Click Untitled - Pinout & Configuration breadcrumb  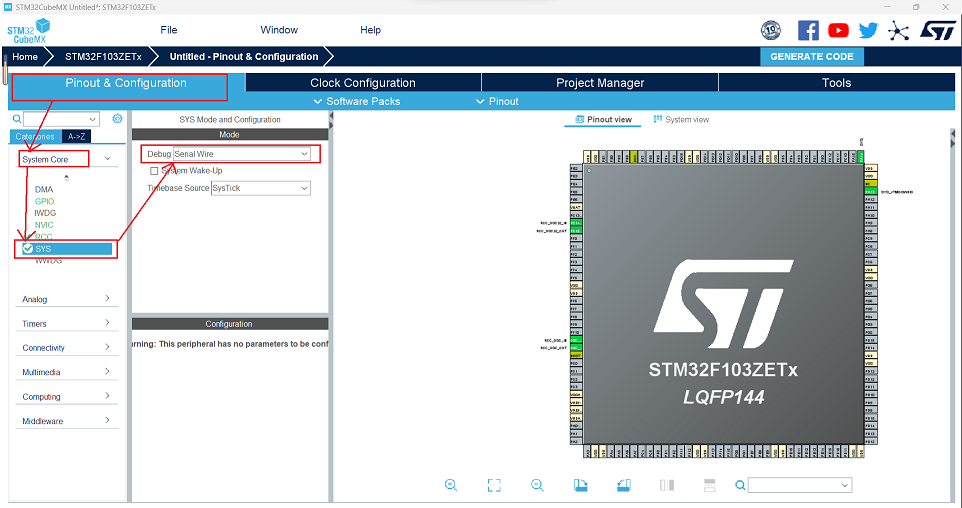[244, 56]
